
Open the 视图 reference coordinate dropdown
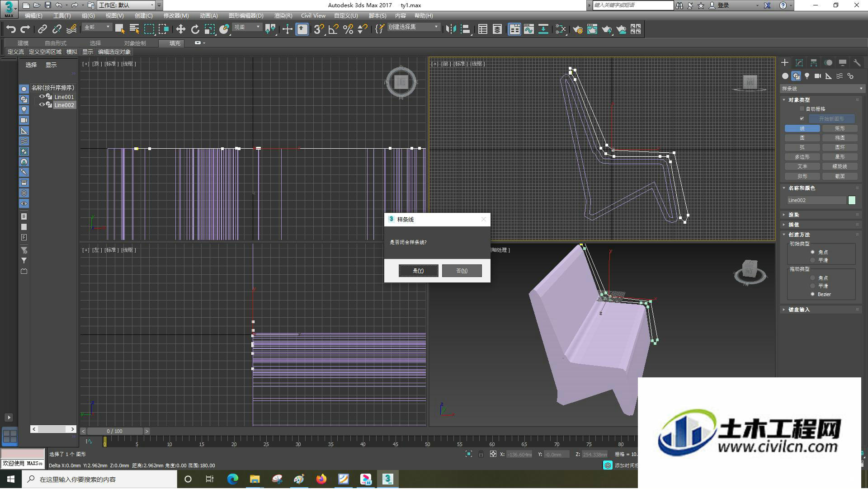[x=247, y=28]
